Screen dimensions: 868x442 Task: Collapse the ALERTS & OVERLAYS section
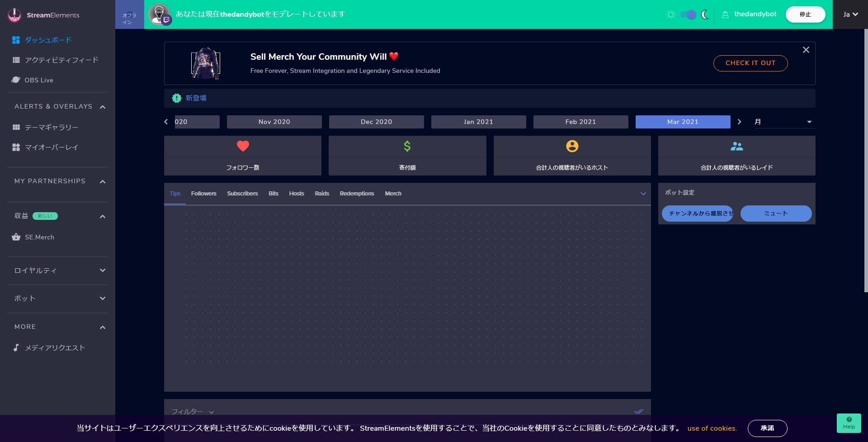coord(103,107)
